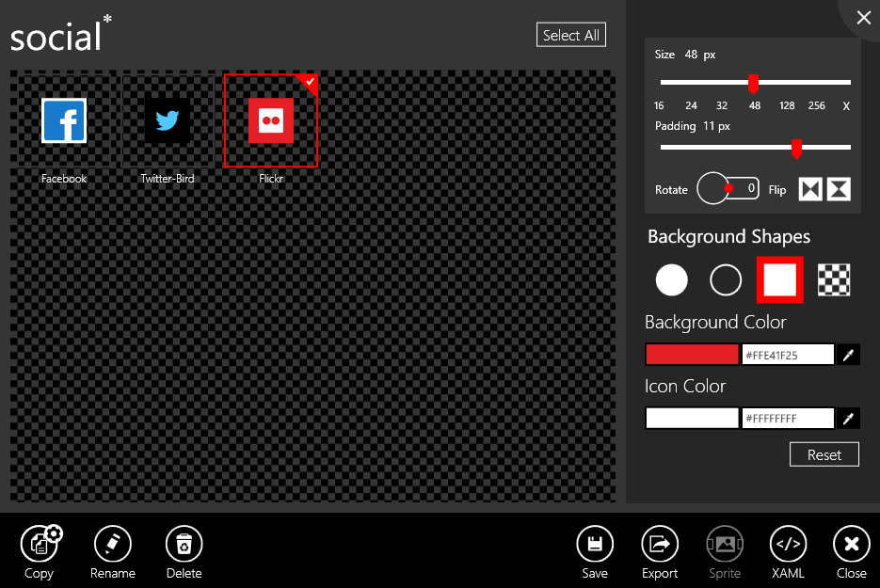Click the Close icon in bottom bar
Viewport: 880px width, 588px height.
[x=852, y=544]
